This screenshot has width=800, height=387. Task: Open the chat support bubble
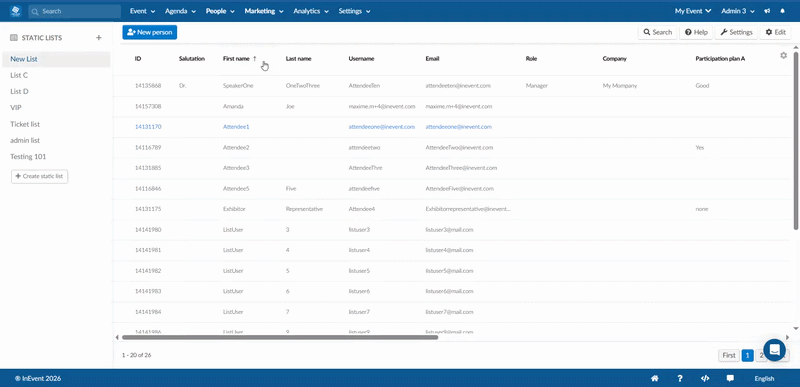tap(774, 350)
